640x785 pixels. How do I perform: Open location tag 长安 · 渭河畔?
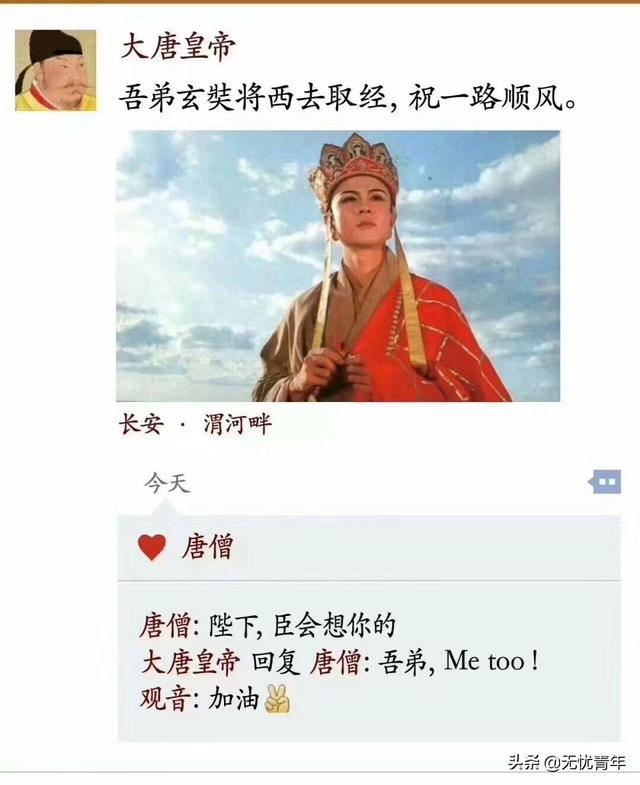[195, 425]
